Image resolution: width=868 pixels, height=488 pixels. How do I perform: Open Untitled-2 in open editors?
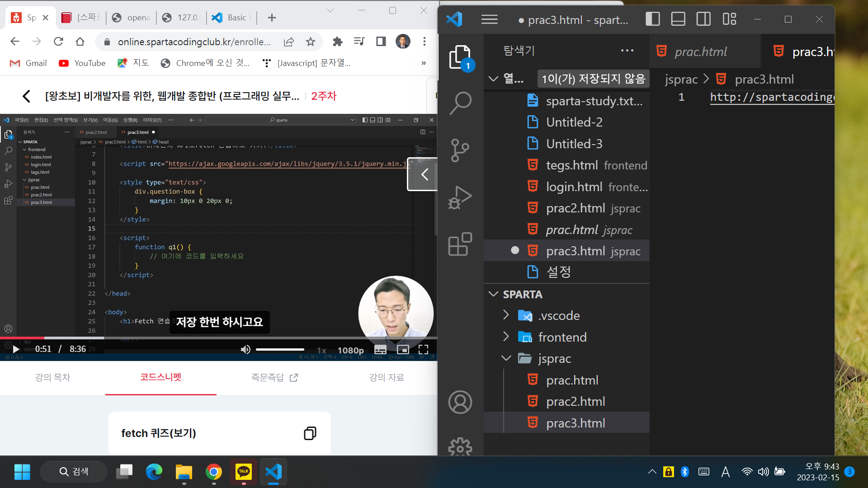tap(566, 122)
